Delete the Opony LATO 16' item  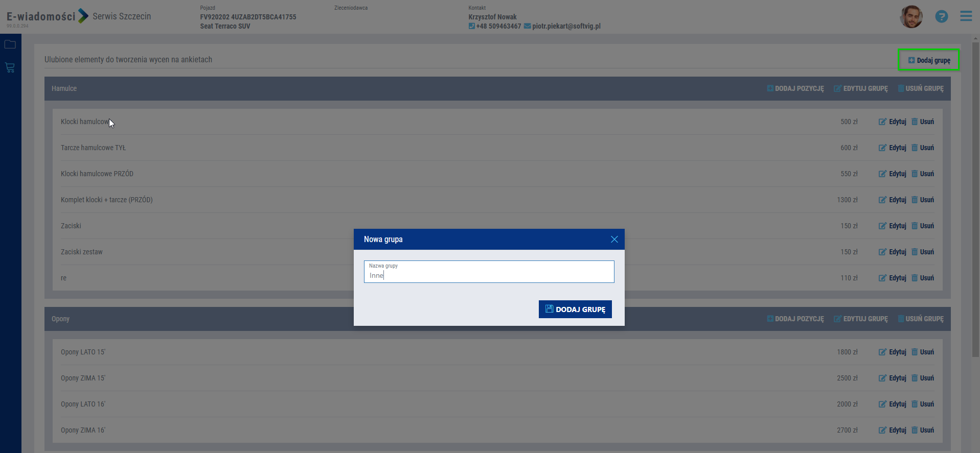tap(923, 404)
